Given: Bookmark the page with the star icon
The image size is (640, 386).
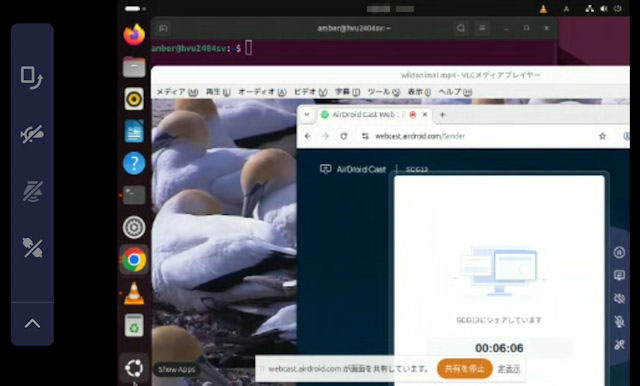Looking at the screenshot, I should point(602,136).
